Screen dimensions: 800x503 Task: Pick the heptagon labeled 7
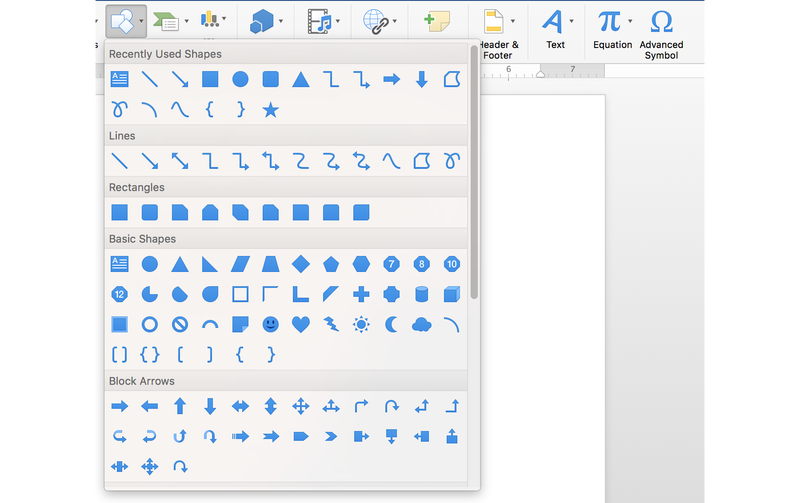coord(391,264)
